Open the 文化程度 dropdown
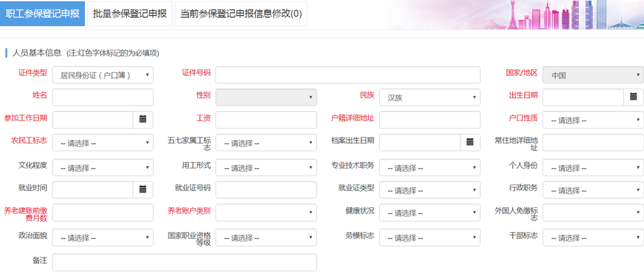The image size is (644, 278). click(102, 167)
